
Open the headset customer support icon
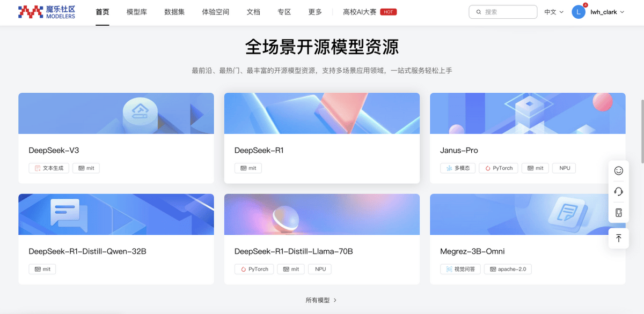[x=618, y=191]
